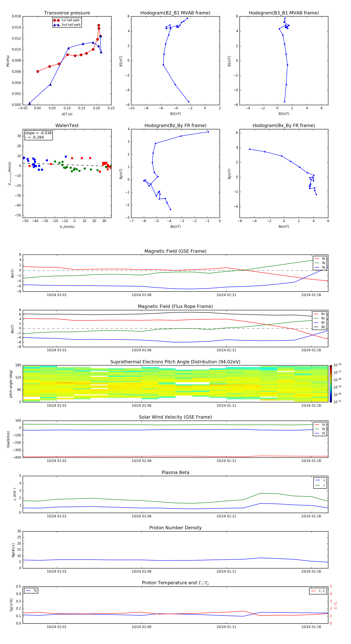Click the "Magnetic Field (Flux Rope Frame)" title
Image resolution: width=351 pixels, height=644 pixels.
(175, 307)
